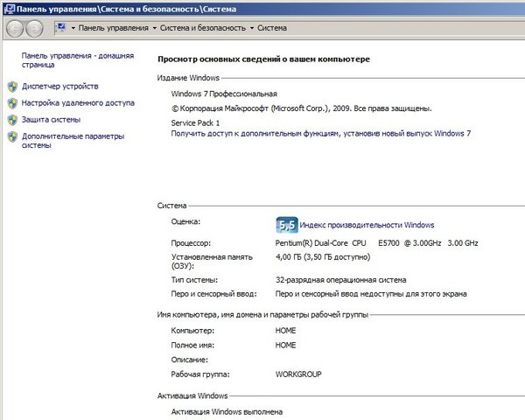Click the Тип системы: label
Viewport: 525px width, 420px height.
[194, 280]
